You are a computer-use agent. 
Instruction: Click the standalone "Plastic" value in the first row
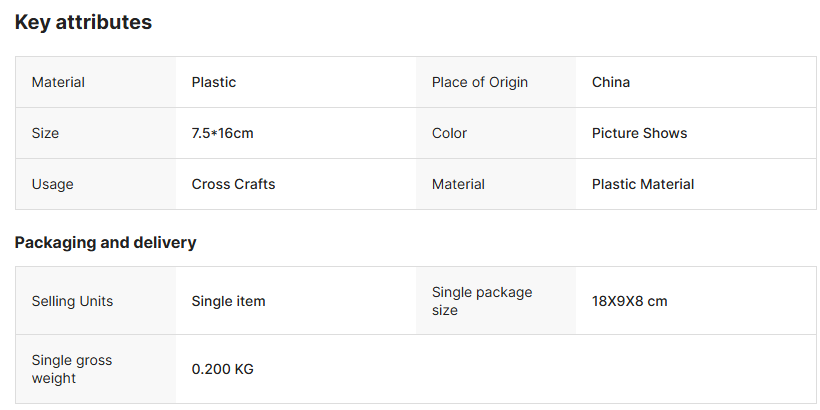[x=214, y=82]
